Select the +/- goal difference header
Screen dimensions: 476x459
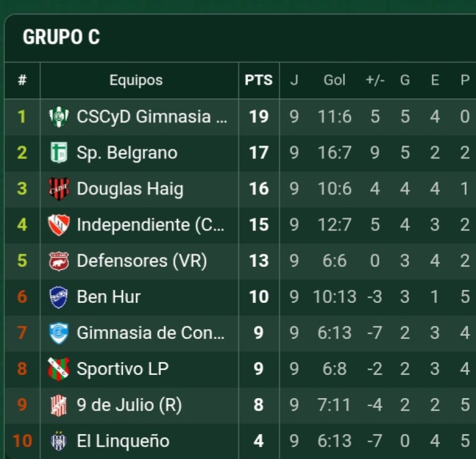[375, 80]
